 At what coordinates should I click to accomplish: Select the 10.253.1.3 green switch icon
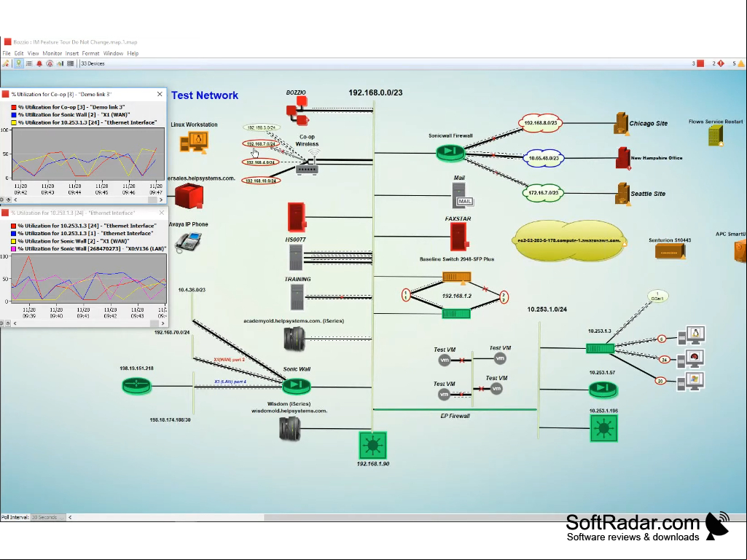(x=601, y=349)
